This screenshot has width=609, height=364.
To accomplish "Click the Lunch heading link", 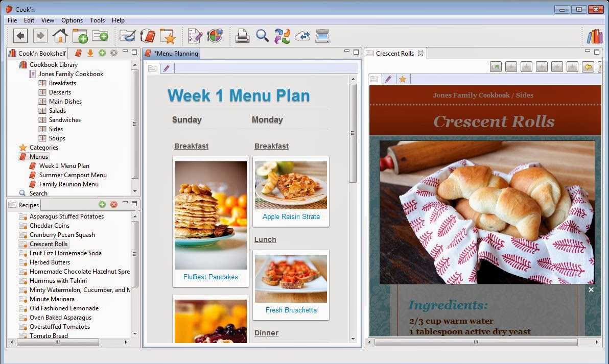I will [265, 239].
